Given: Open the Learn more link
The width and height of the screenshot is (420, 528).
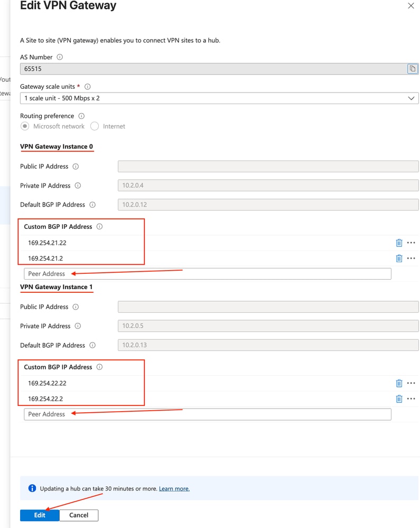Looking at the screenshot, I should pyautogui.click(x=174, y=488).
